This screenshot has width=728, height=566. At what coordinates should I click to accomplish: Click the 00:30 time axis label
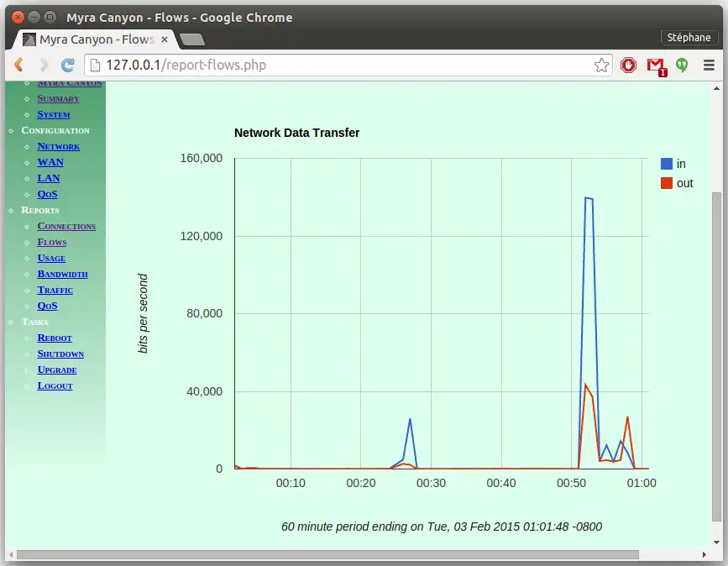pos(431,483)
